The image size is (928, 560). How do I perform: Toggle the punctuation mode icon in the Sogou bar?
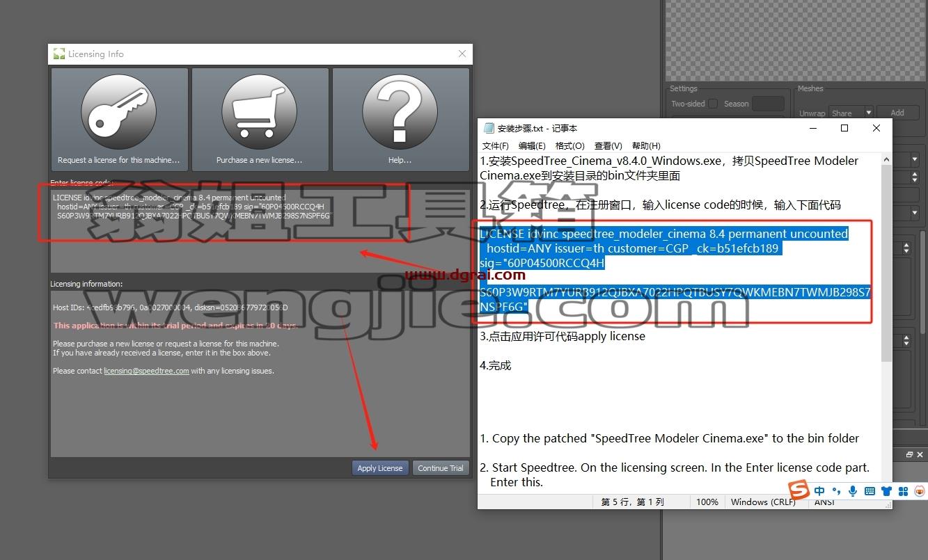point(837,491)
